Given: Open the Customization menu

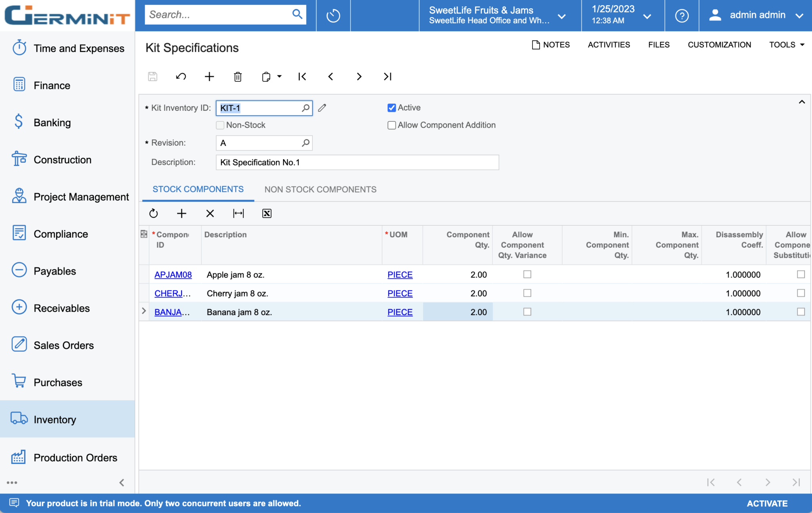Looking at the screenshot, I should point(719,44).
